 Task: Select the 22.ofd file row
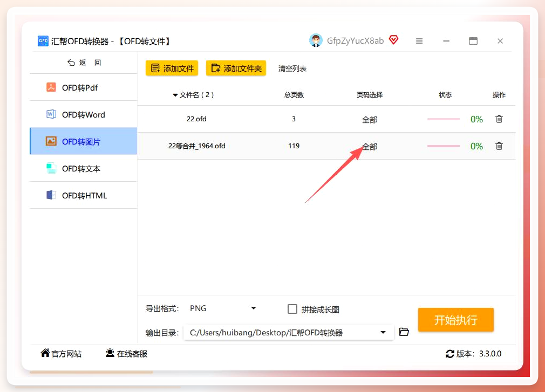[x=326, y=119]
